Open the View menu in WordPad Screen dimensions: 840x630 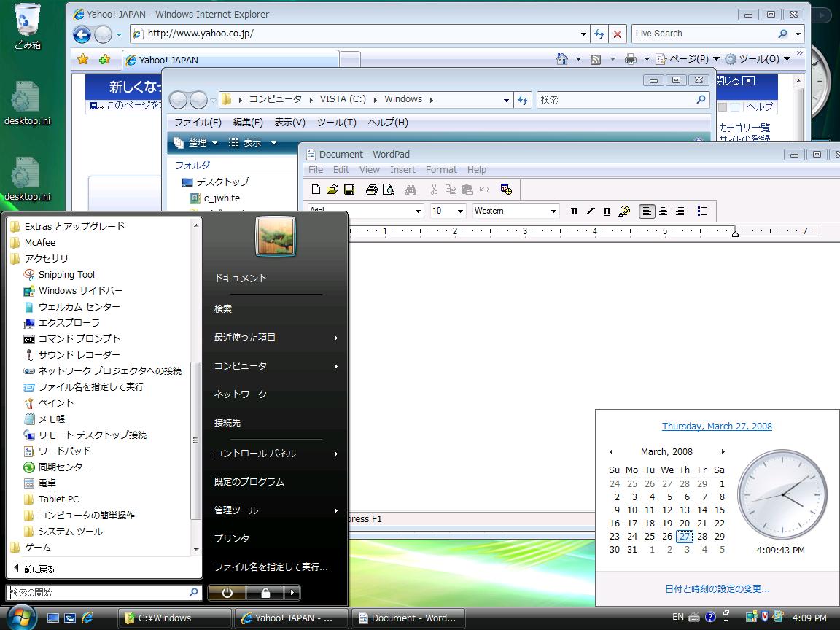[370, 170]
